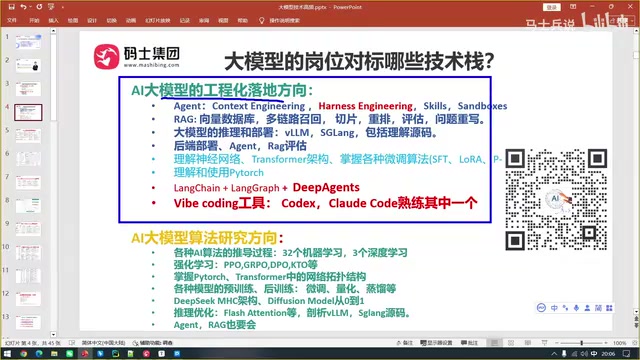
Task: Start slideshow from status bar icon
Action: coord(544,343)
